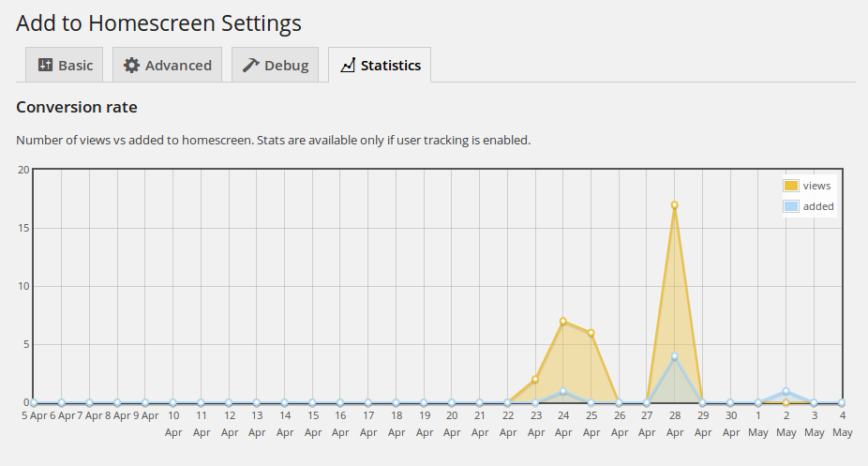The width and height of the screenshot is (868, 466).
Task: Click the blue added legend swatch
Action: 791,206
